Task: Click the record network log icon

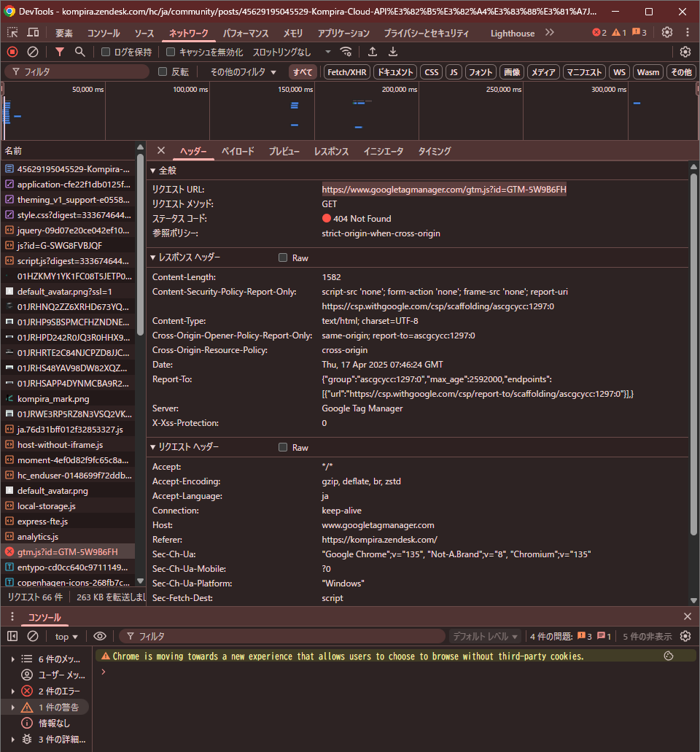Action: 12,52
